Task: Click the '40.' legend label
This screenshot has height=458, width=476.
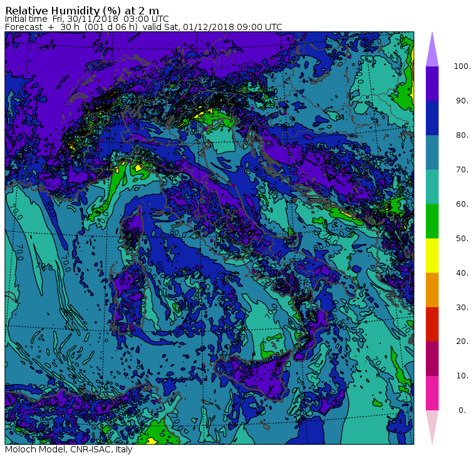Action: tap(462, 273)
